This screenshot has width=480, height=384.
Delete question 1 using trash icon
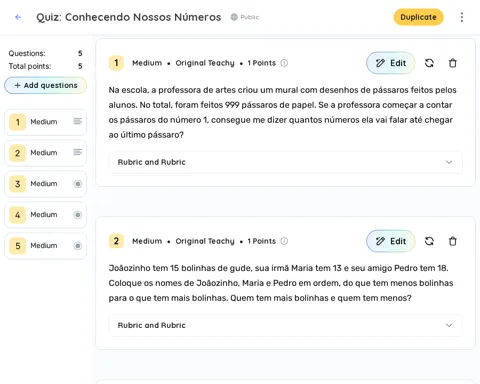453,63
